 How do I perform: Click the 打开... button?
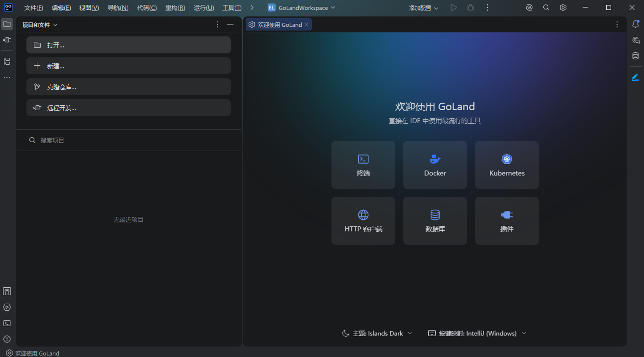coord(129,45)
